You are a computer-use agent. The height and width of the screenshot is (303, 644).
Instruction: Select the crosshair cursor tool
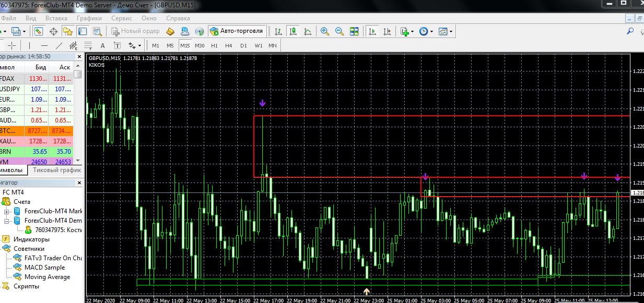point(11,45)
